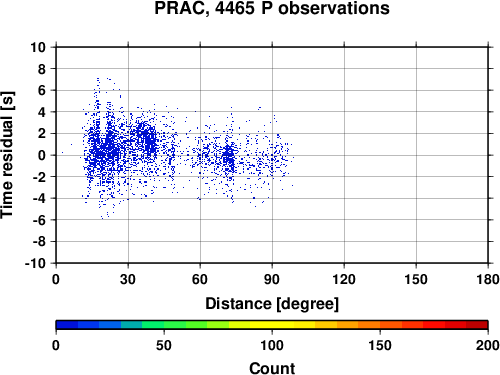The height and width of the screenshot is (375, 500).
Task: Click the x-axis tick label 180
Action: [488, 279]
